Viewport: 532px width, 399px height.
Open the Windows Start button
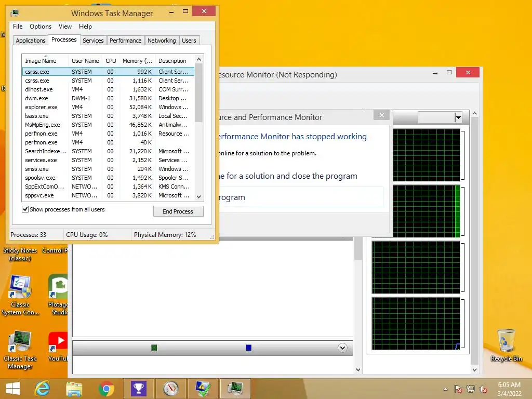13,389
